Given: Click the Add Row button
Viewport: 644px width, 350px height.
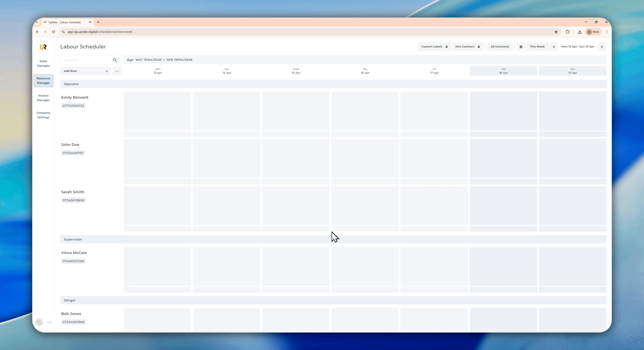Looking at the screenshot, I should (86, 71).
